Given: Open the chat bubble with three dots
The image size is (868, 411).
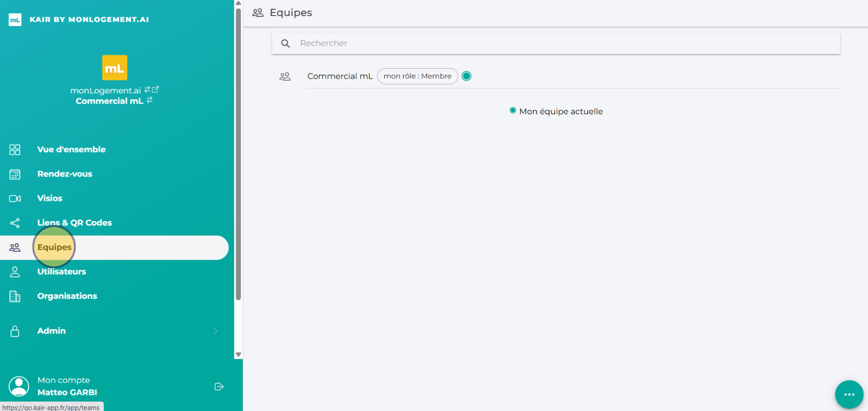Looking at the screenshot, I should (x=849, y=394).
